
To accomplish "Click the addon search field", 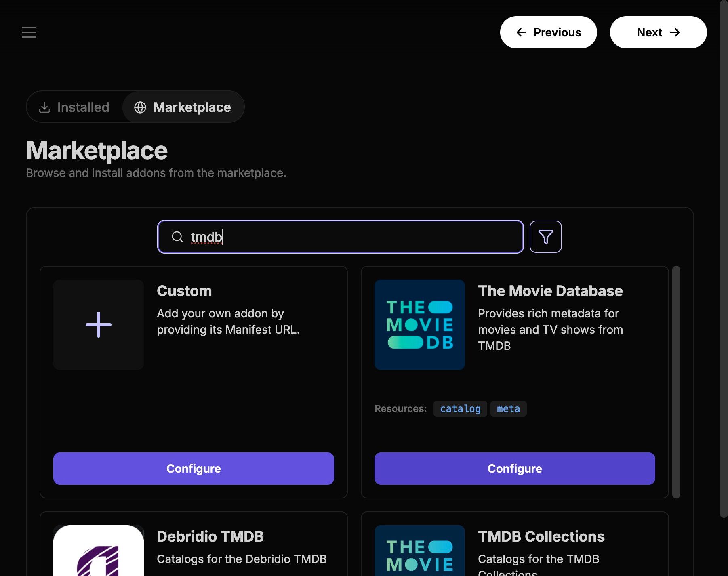I will pyautogui.click(x=341, y=237).
